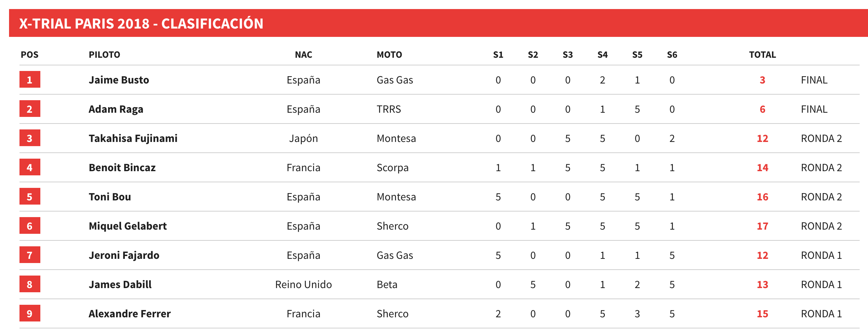The width and height of the screenshot is (868, 334).
Task: Select the MOTO column header
Action: click(x=389, y=55)
